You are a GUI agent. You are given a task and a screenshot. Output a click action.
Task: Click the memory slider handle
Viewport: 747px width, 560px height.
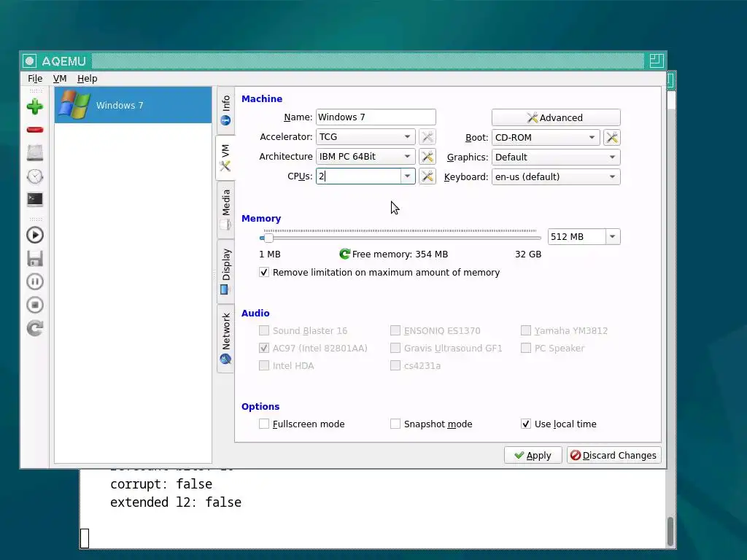point(268,238)
